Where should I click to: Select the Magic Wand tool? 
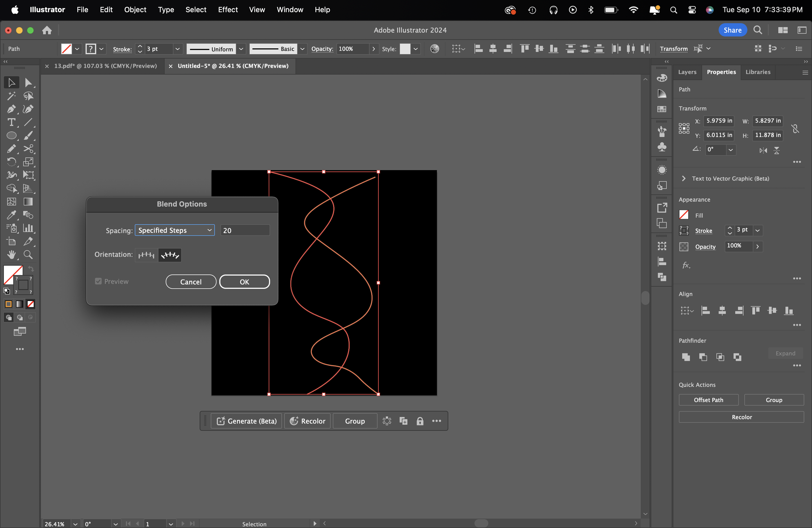(11, 96)
